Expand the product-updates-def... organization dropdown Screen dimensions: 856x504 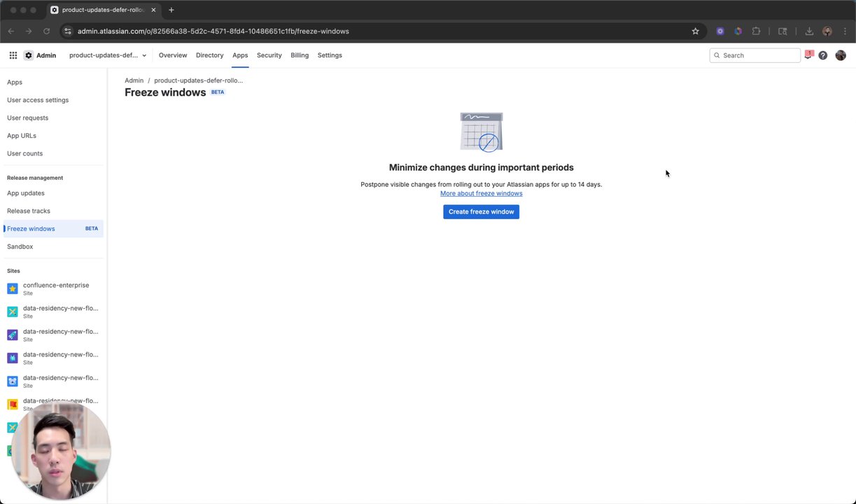click(108, 55)
